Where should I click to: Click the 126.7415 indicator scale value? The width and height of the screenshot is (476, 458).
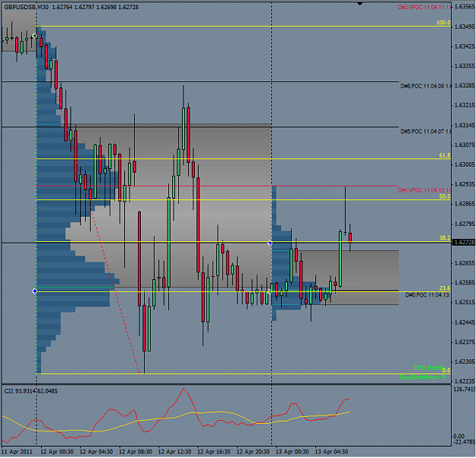tap(465, 390)
